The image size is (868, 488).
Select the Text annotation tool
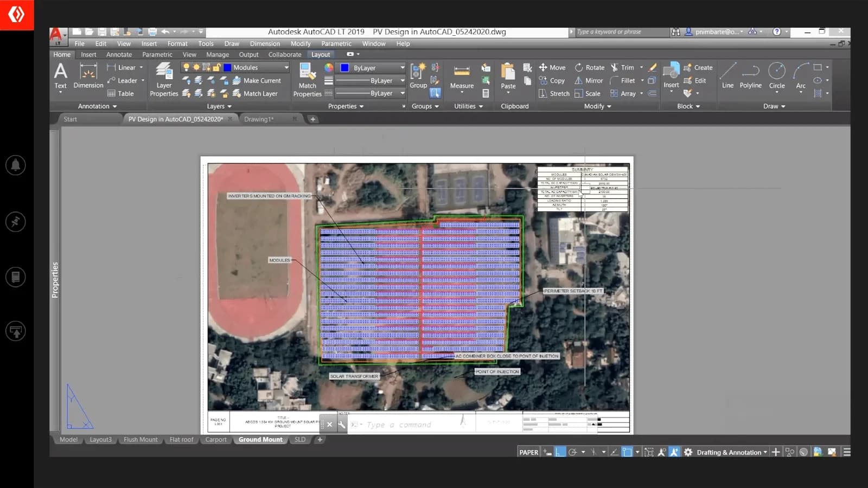[x=60, y=76]
